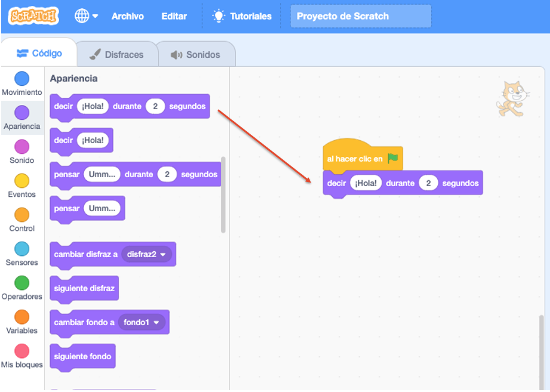Click the seconds value in palette 'pensar durante' block

167,174
